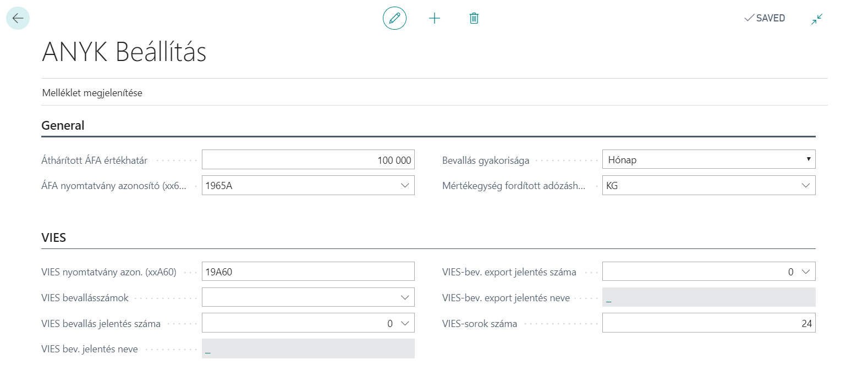868x371 pixels.
Task: Click the VIES bevallásszámok label
Action: pyautogui.click(x=85, y=298)
